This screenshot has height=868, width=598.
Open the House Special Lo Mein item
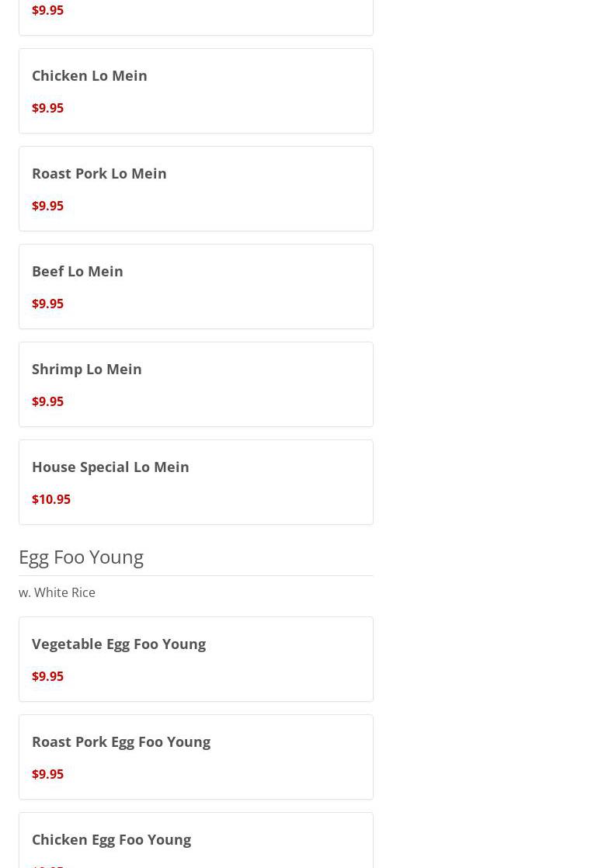(110, 467)
